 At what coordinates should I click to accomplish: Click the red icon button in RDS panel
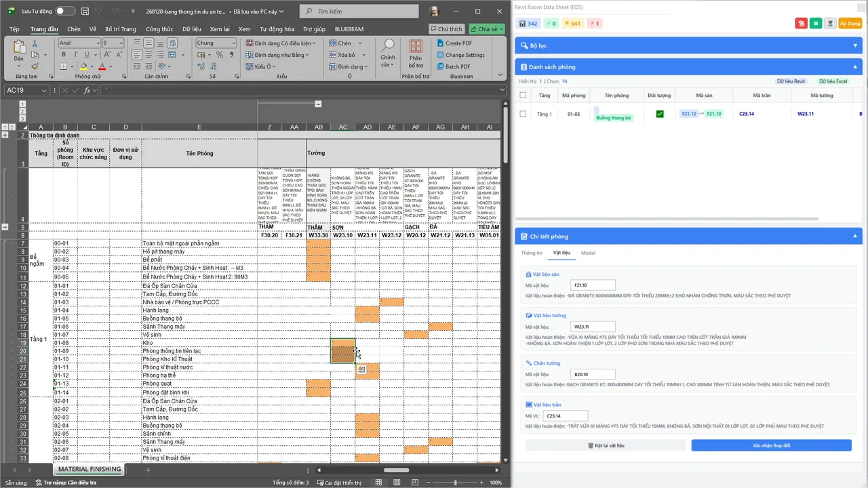pyautogui.click(x=801, y=23)
